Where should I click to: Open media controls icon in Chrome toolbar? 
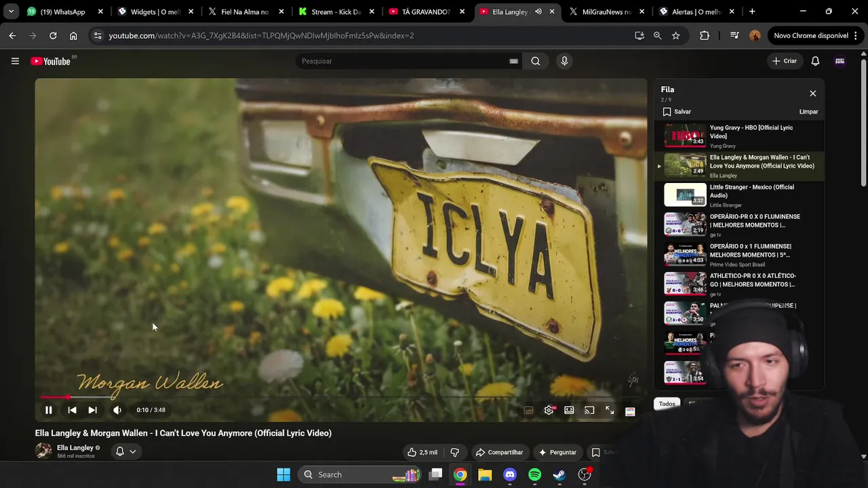pos(734,35)
